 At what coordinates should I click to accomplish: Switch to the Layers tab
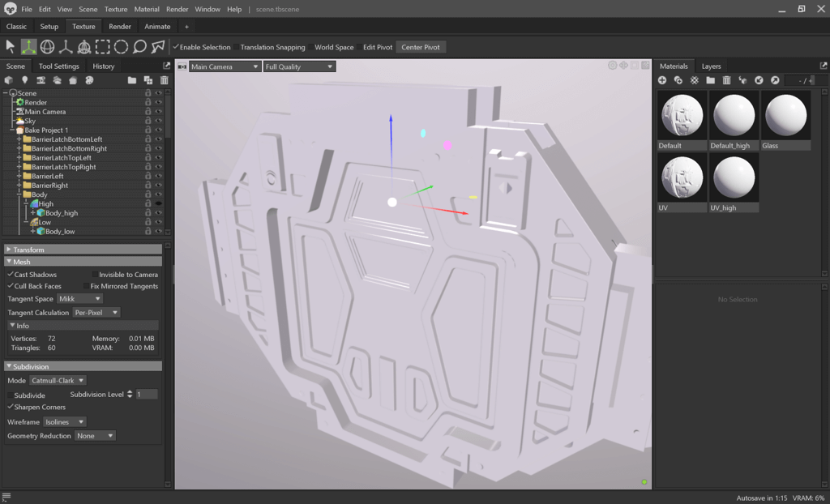coord(711,66)
